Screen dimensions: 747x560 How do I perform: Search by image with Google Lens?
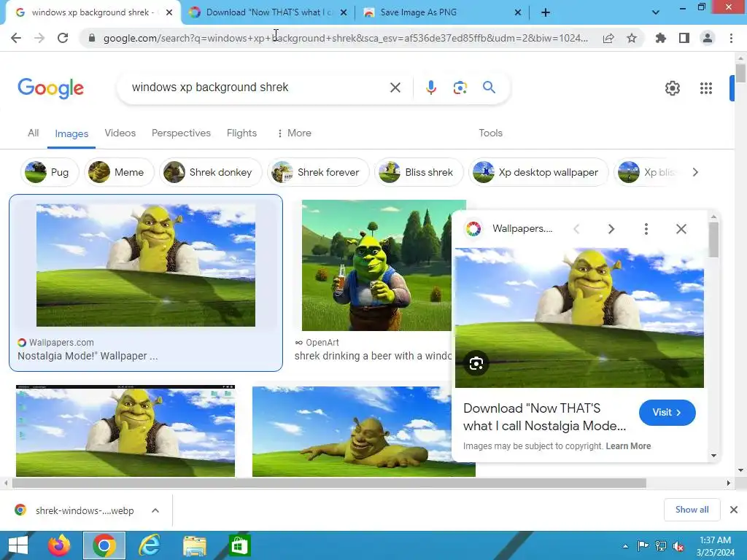(460, 87)
